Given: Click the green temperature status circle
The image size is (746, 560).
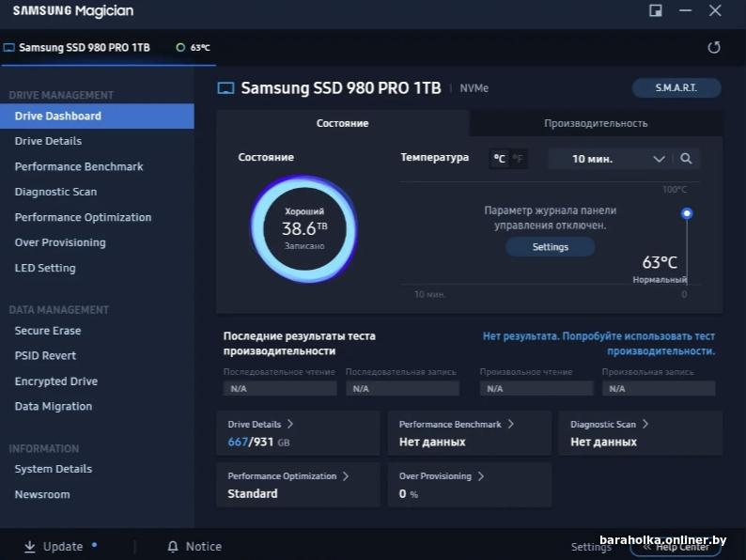Looking at the screenshot, I should click(180, 47).
